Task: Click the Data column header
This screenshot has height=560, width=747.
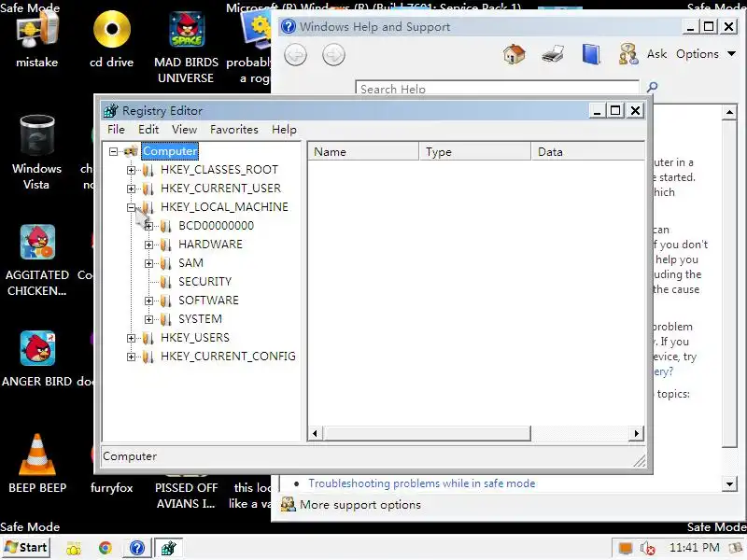Action: [x=587, y=151]
